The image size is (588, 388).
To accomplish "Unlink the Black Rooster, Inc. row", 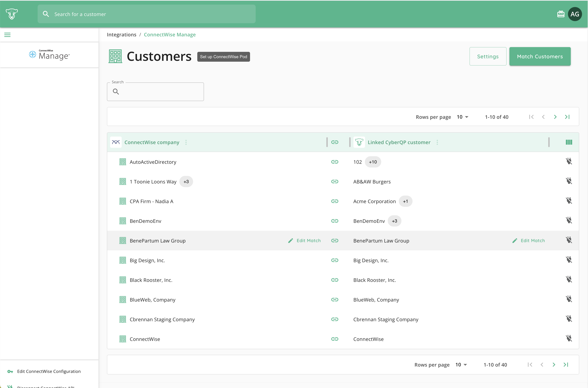I will point(569,280).
